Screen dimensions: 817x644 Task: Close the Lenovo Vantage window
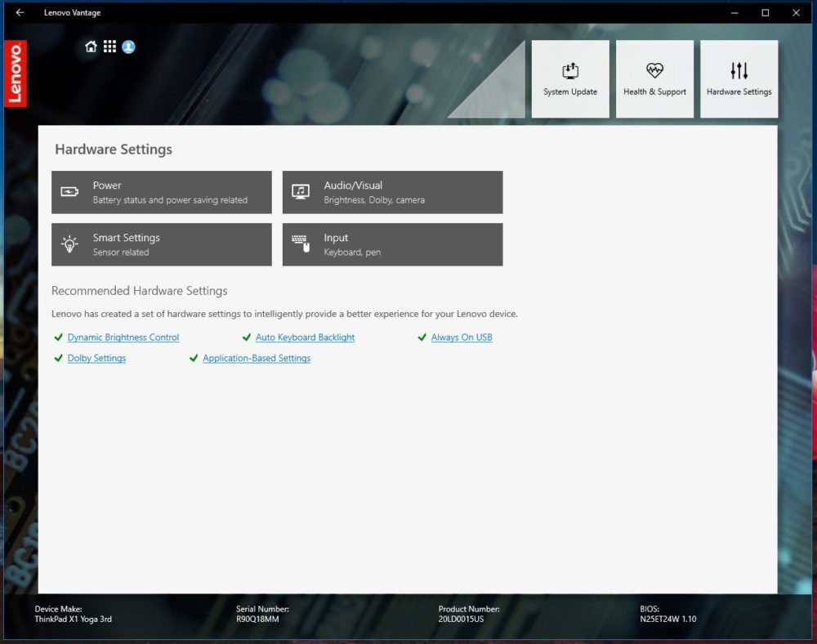point(796,12)
